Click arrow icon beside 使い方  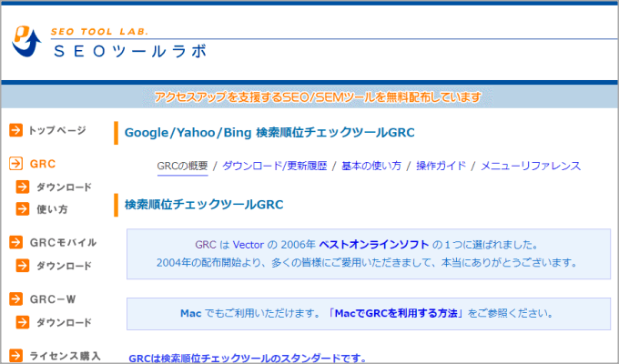pyautogui.click(x=23, y=209)
